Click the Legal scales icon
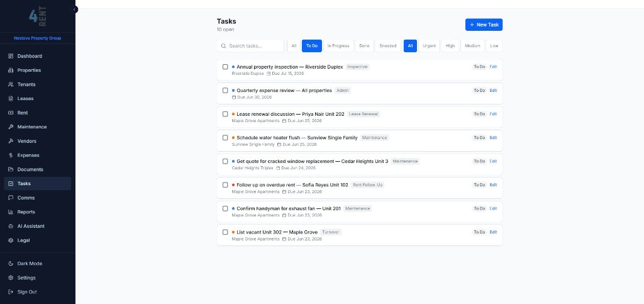This screenshot has width=644, height=304. click(11, 240)
